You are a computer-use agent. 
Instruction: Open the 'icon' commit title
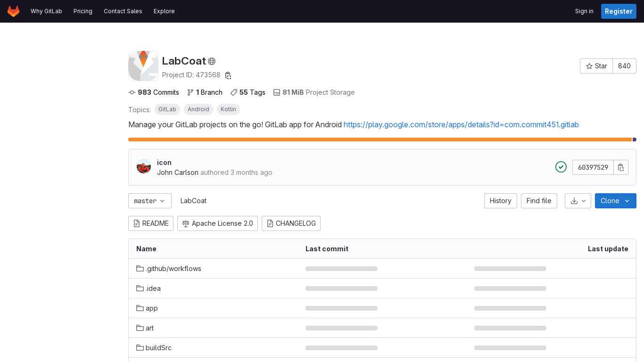164,163
